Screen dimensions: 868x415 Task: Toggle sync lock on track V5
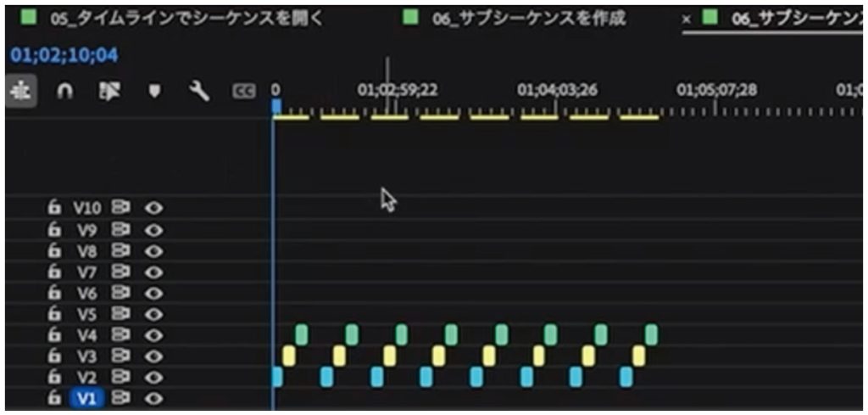[x=120, y=313]
